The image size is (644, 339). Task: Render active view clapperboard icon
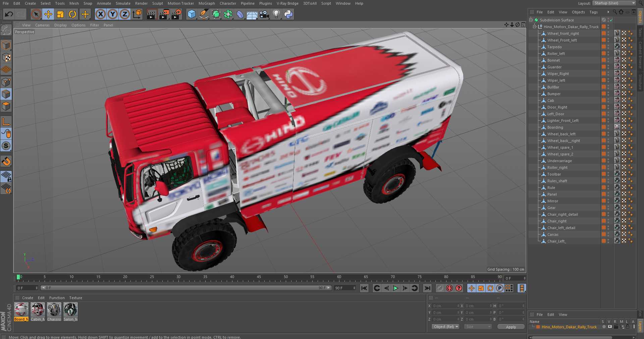point(152,14)
